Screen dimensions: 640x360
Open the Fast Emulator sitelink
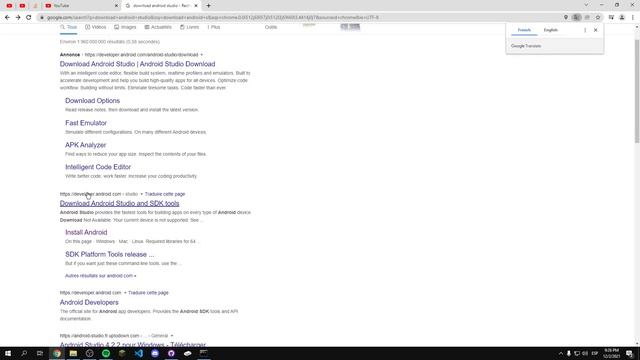click(86, 123)
